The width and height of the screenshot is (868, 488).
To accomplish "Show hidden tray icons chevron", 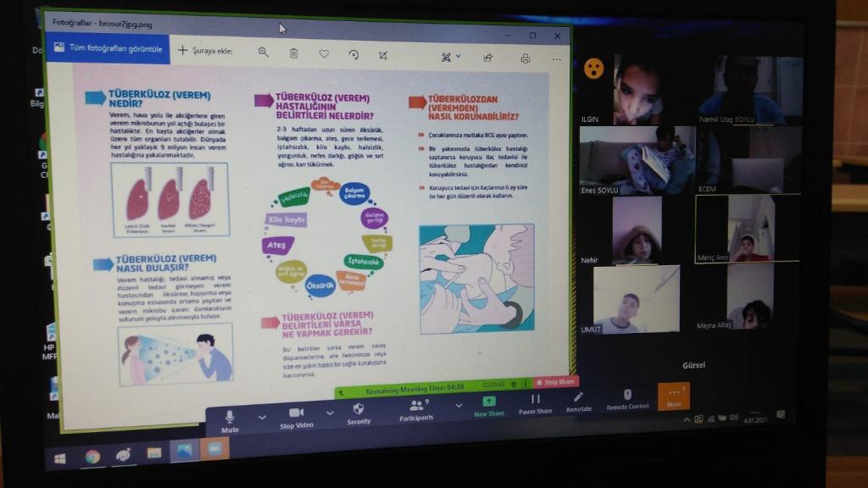I will pos(687,420).
